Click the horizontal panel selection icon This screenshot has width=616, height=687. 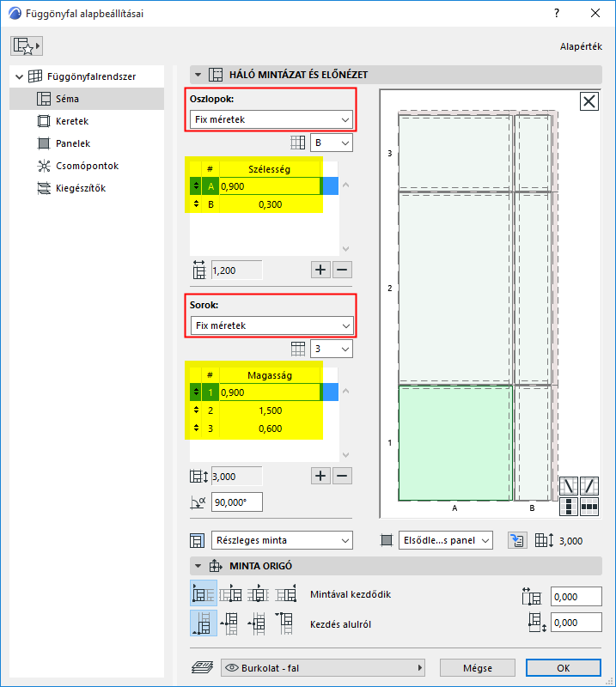coord(589,507)
